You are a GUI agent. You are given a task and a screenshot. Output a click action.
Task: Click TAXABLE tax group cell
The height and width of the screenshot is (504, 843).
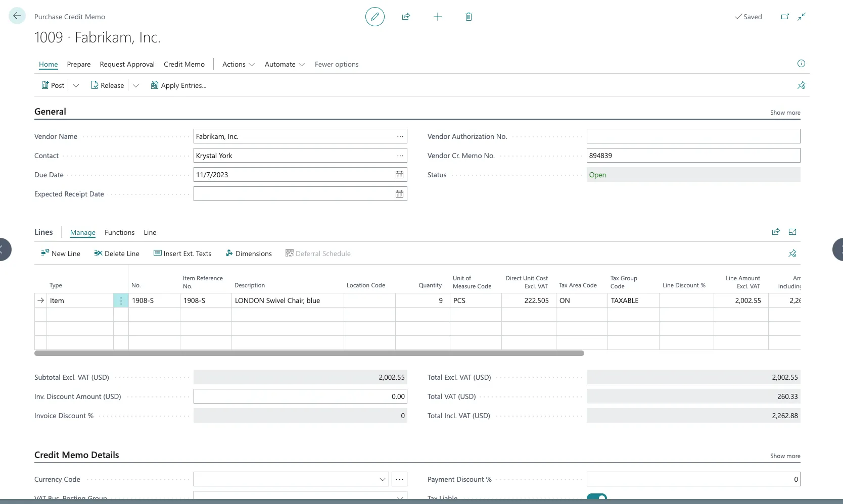point(633,300)
